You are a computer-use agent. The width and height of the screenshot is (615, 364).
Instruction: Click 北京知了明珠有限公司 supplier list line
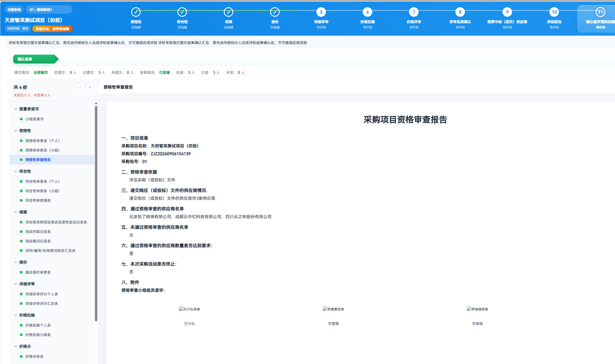(x=200, y=217)
